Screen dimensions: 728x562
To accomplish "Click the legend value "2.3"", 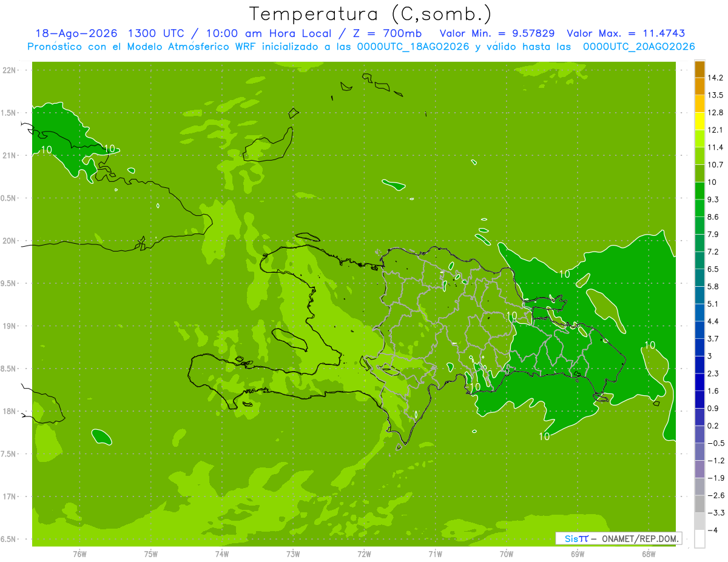I will (714, 373).
